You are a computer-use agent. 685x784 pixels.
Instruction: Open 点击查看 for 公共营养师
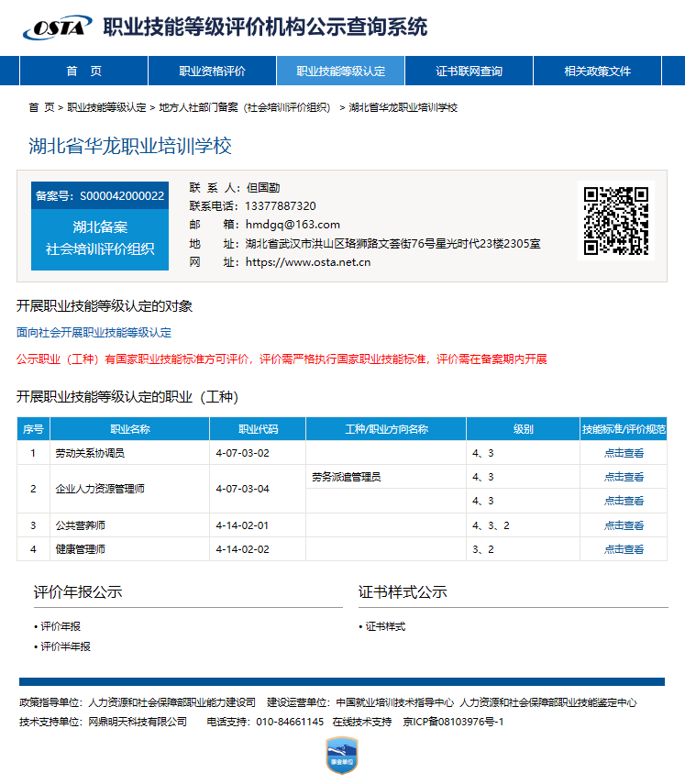coord(624,525)
